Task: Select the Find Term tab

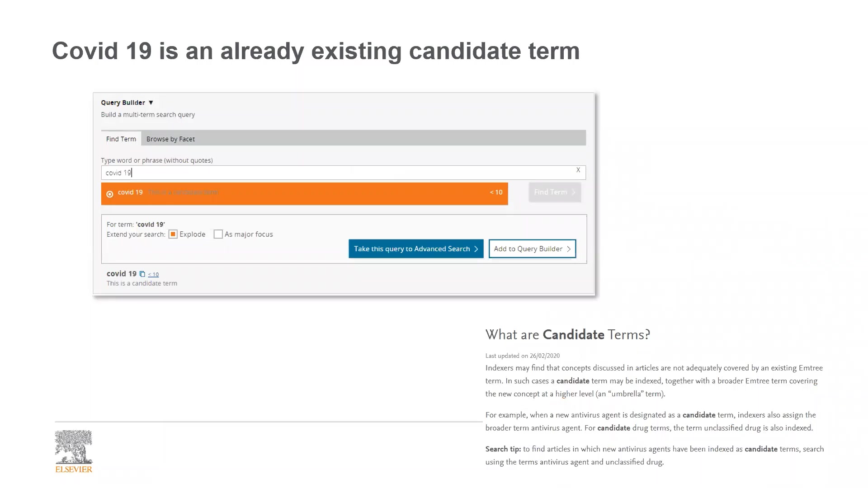Action: pos(121,139)
